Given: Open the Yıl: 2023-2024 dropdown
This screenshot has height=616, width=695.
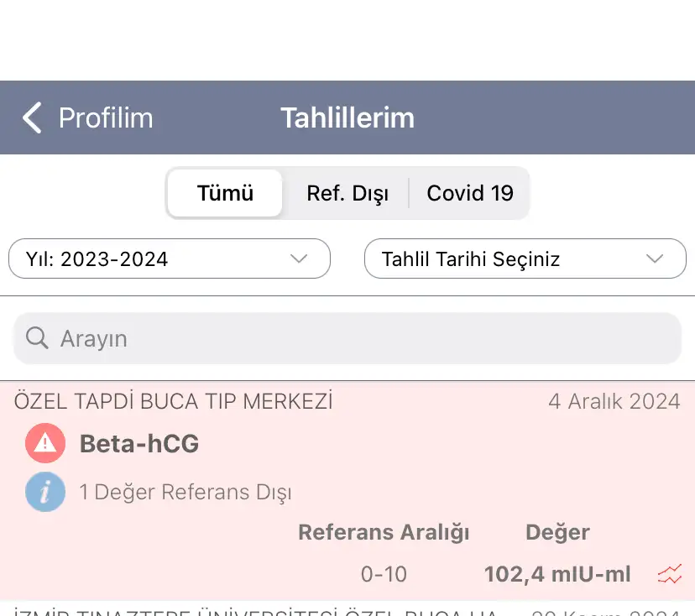Looking at the screenshot, I should [168, 259].
